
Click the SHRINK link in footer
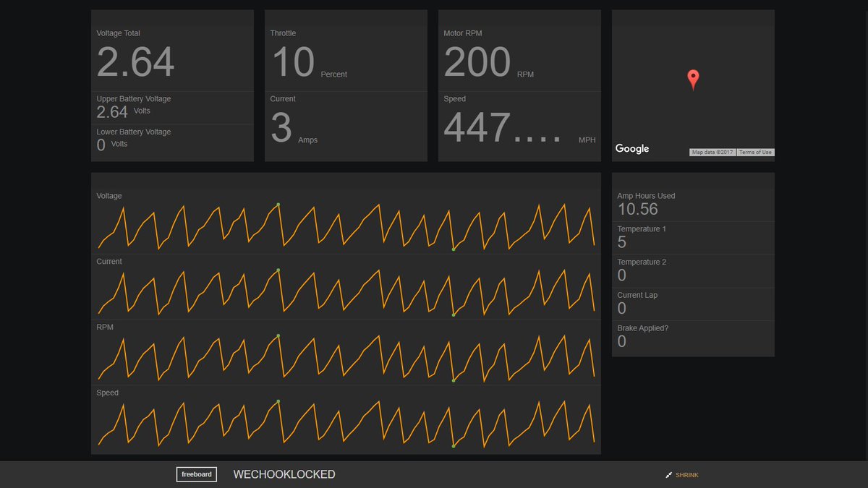(x=687, y=475)
